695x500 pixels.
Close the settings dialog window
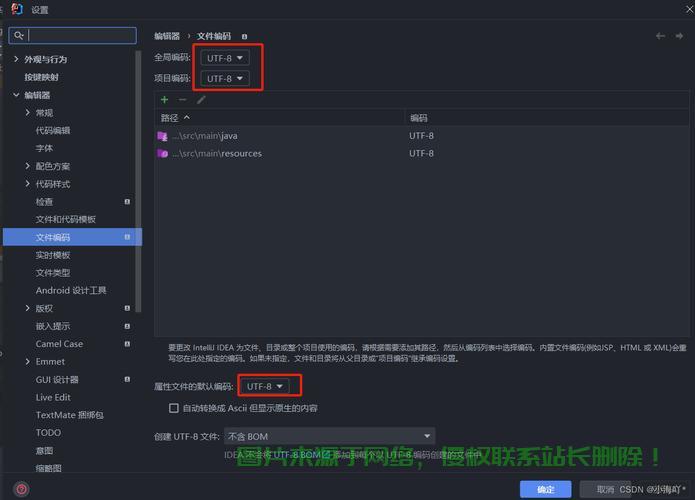coord(690,9)
